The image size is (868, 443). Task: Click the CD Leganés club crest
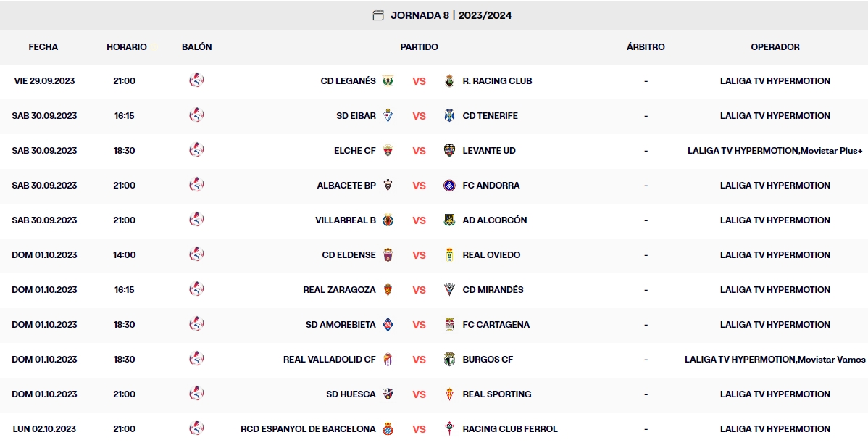tap(388, 80)
